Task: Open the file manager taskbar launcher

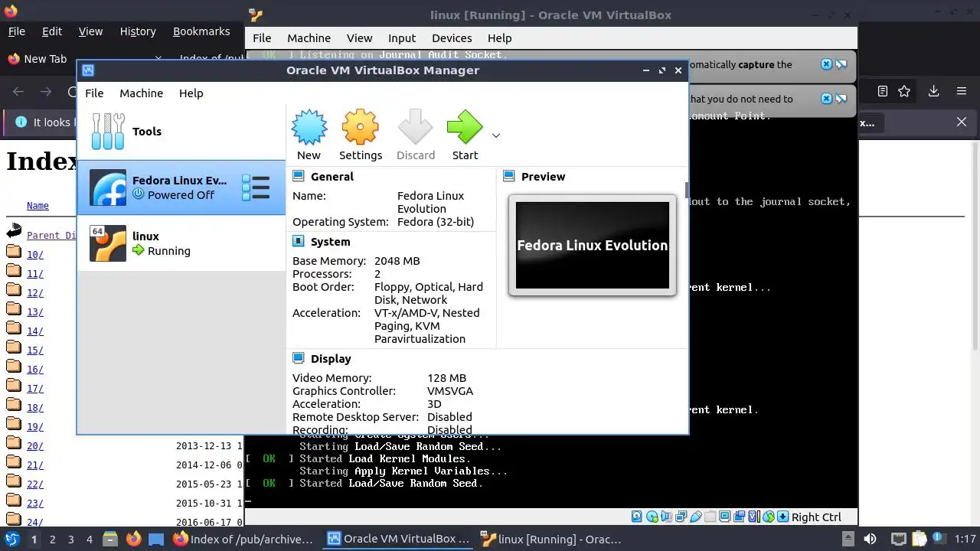Action: [109, 539]
